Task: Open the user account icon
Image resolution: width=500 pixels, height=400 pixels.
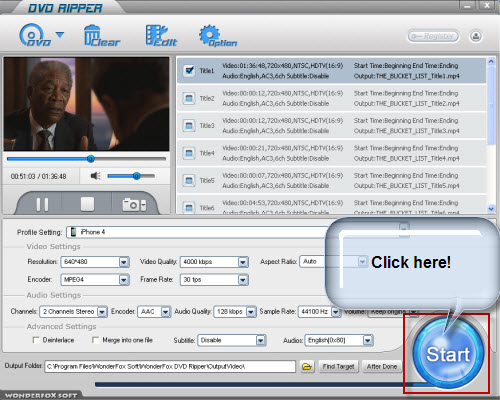Action: pos(476,36)
